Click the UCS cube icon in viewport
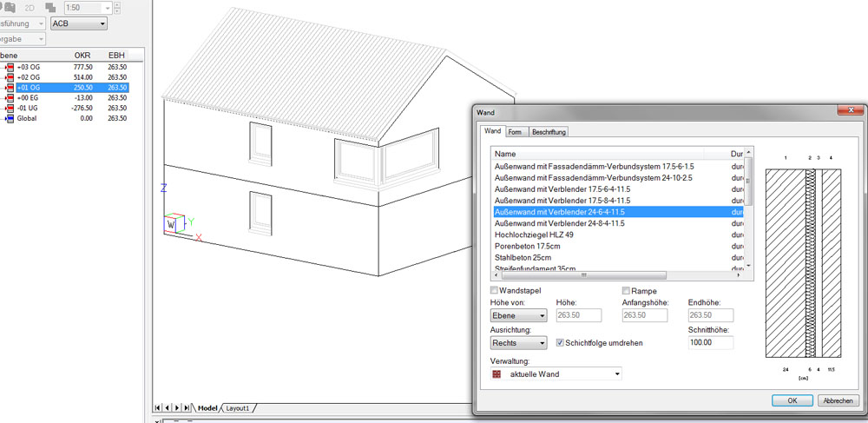 tap(174, 224)
